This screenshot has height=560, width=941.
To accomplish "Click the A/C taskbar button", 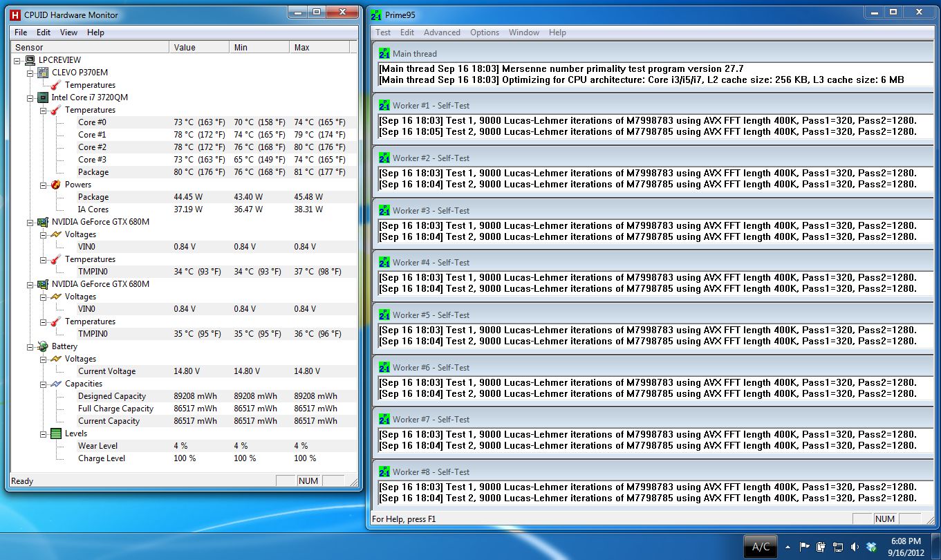I will click(x=761, y=546).
